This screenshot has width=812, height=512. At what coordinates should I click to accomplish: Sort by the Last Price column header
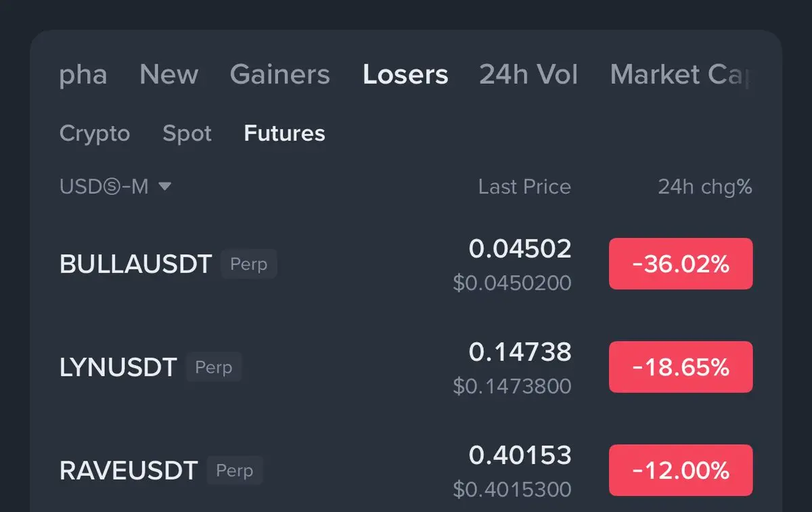coord(524,187)
